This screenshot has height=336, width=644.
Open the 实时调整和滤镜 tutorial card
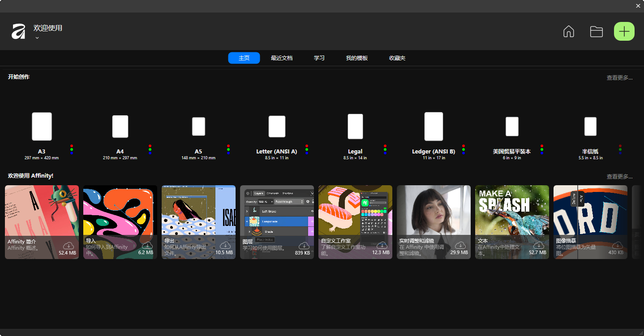coord(434,222)
